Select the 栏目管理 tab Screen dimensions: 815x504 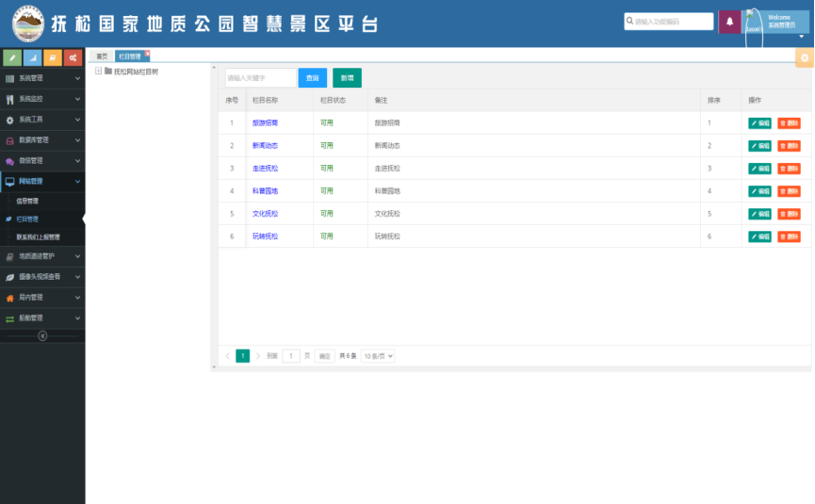point(130,57)
